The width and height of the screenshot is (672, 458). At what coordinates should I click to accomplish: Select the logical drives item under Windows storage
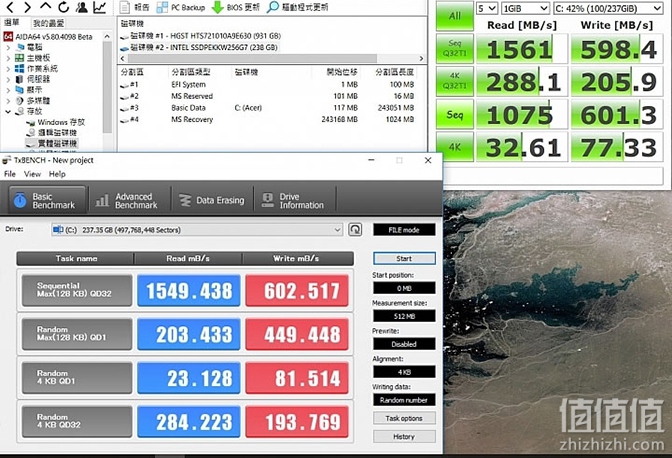coord(52,133)
